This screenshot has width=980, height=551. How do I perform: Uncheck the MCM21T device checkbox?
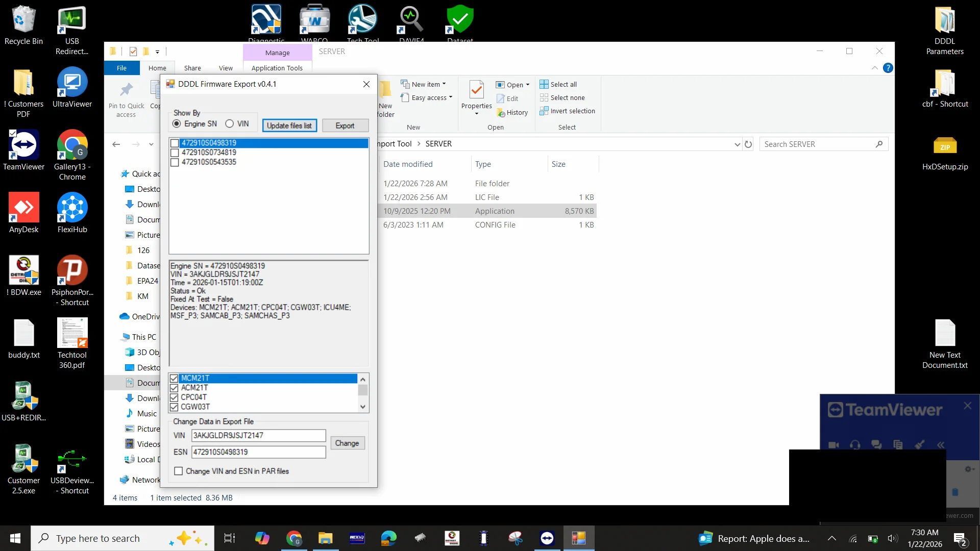click(x=174, y=378)
